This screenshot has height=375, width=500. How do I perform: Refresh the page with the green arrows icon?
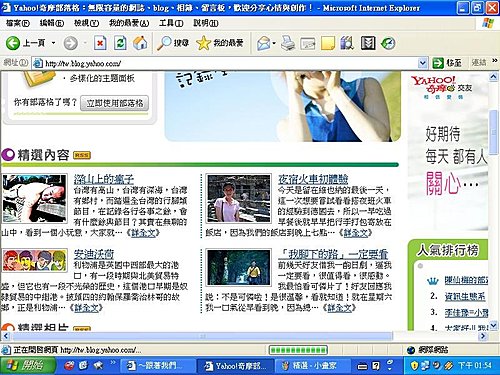(120, 43)
